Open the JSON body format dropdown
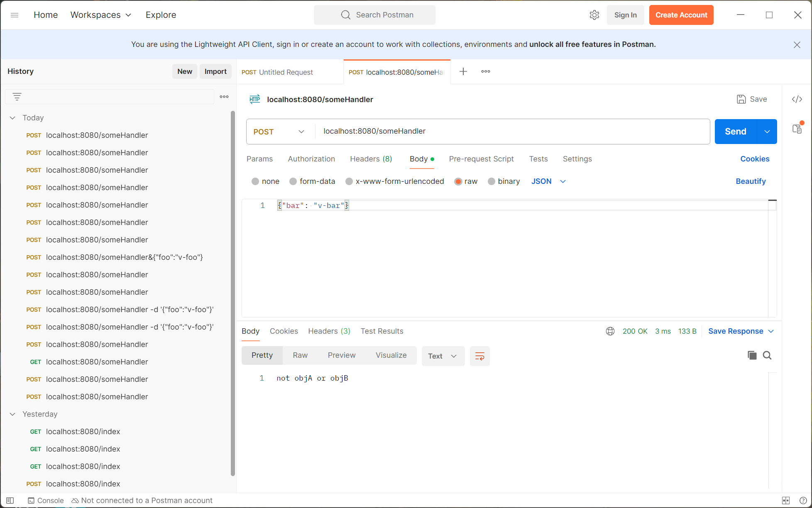 (x=548, y=181)
